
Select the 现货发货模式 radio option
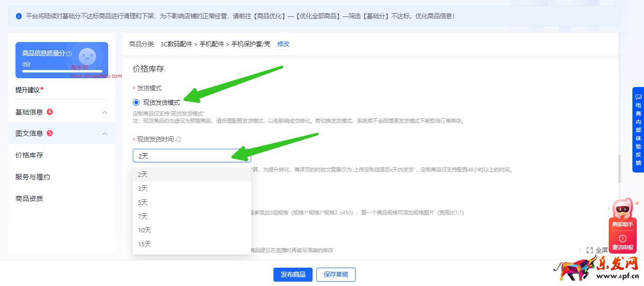136,102
